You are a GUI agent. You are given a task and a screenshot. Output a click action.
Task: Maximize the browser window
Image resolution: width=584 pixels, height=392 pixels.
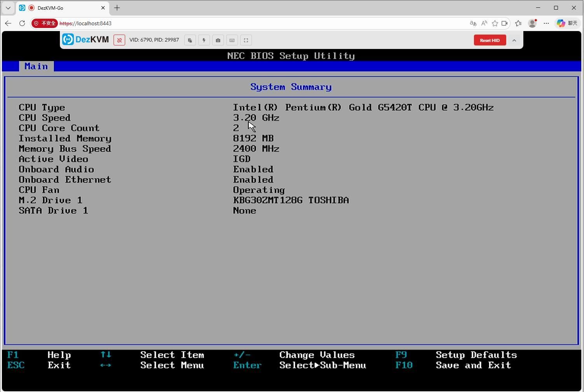click(556, 8)
